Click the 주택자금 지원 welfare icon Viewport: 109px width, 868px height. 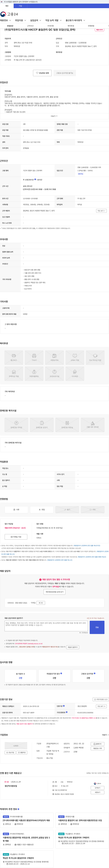[x=14, y=374]
